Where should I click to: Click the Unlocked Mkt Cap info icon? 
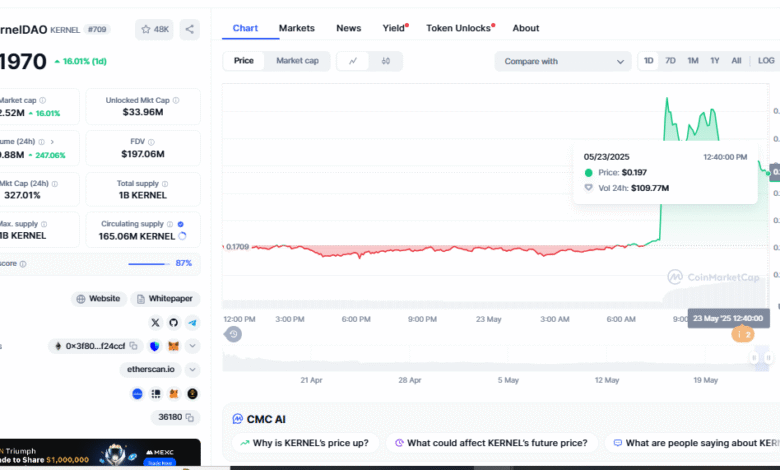coord(176,100)
